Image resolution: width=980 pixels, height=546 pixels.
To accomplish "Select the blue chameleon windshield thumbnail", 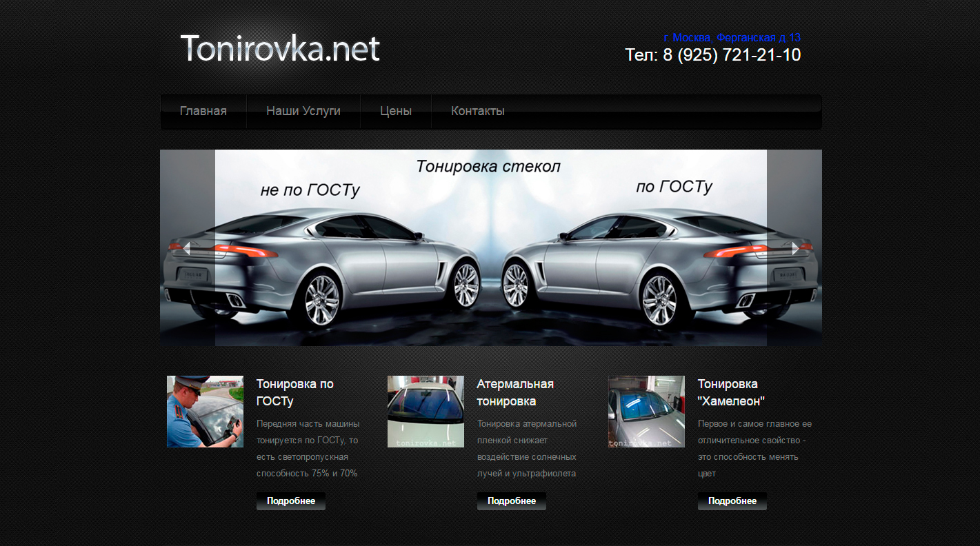I will 646,412.
